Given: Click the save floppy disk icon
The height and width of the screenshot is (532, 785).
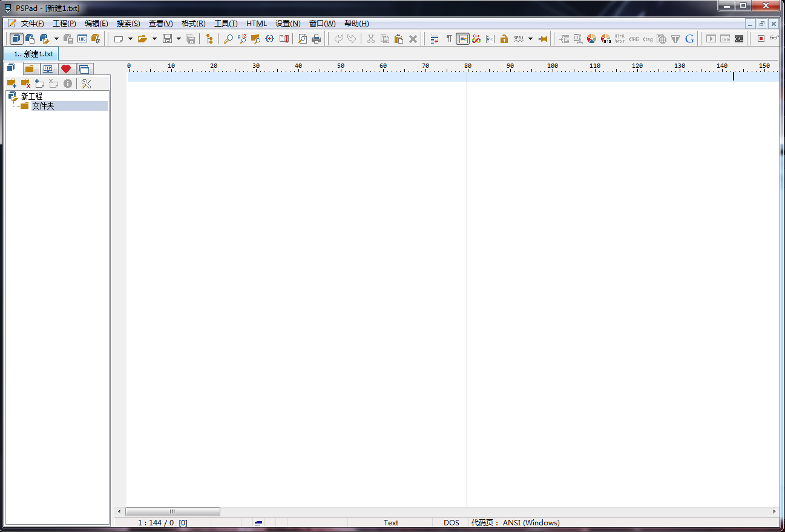Looking at the screenshot, I should pyautogui.click(x=168, y=39).
